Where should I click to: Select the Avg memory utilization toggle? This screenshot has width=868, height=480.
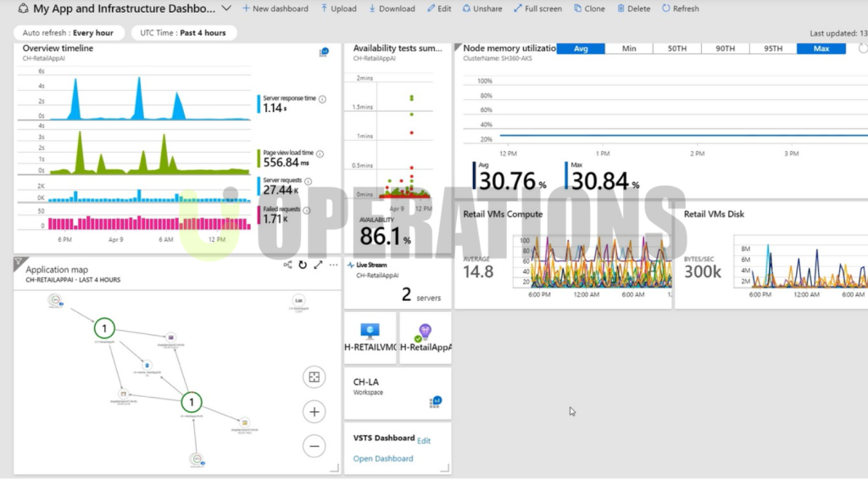point(581,48)
